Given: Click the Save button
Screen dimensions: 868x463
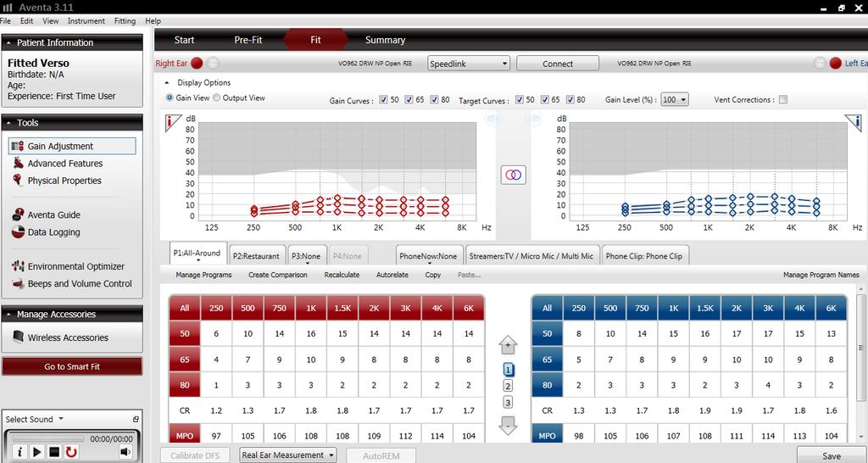Looking at the screenshot, I should click(832, 455).
